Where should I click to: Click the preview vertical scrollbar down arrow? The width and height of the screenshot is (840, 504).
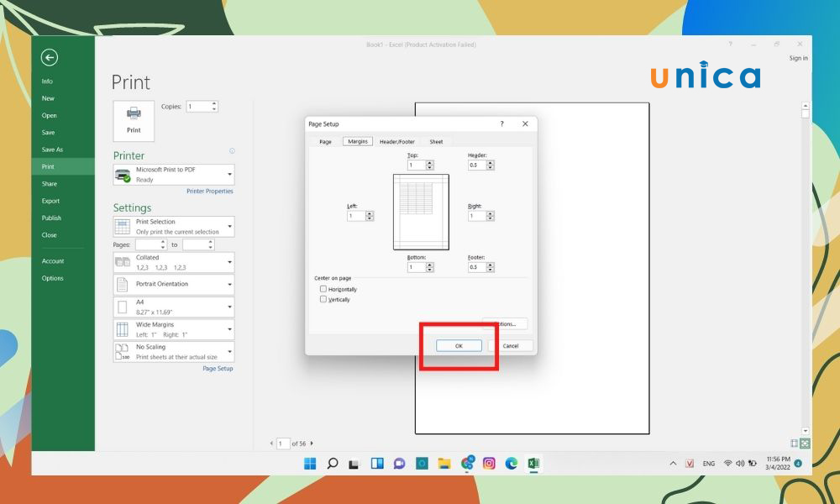coord(806,431)
